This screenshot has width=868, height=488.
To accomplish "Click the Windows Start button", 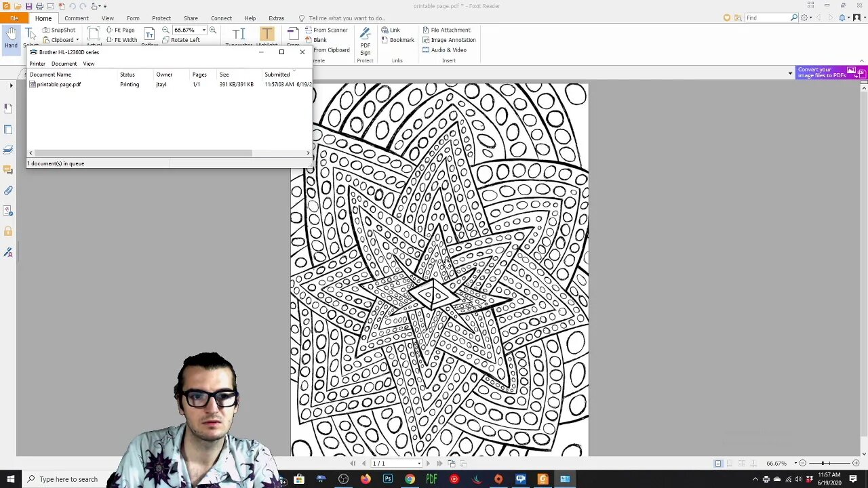I will (x=10, y=479).
